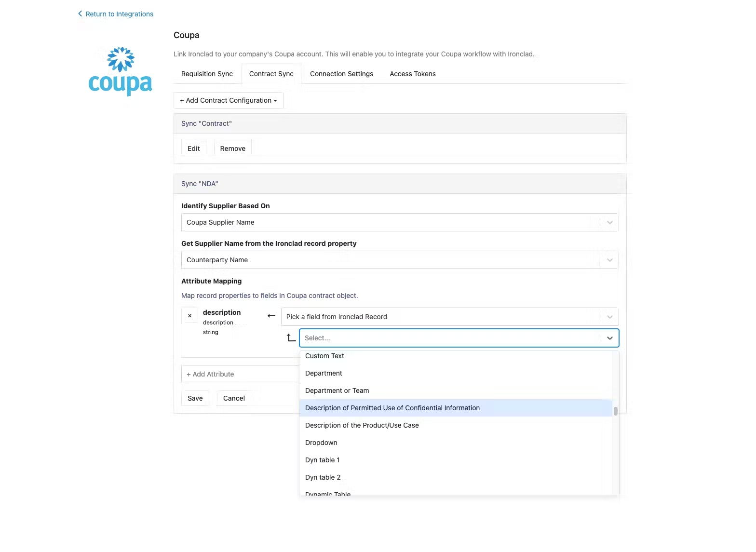This screenshot has height=552, width=756.
Task: Click the back chevron beside Return to Integrations
Action: (x=80, y=13)
